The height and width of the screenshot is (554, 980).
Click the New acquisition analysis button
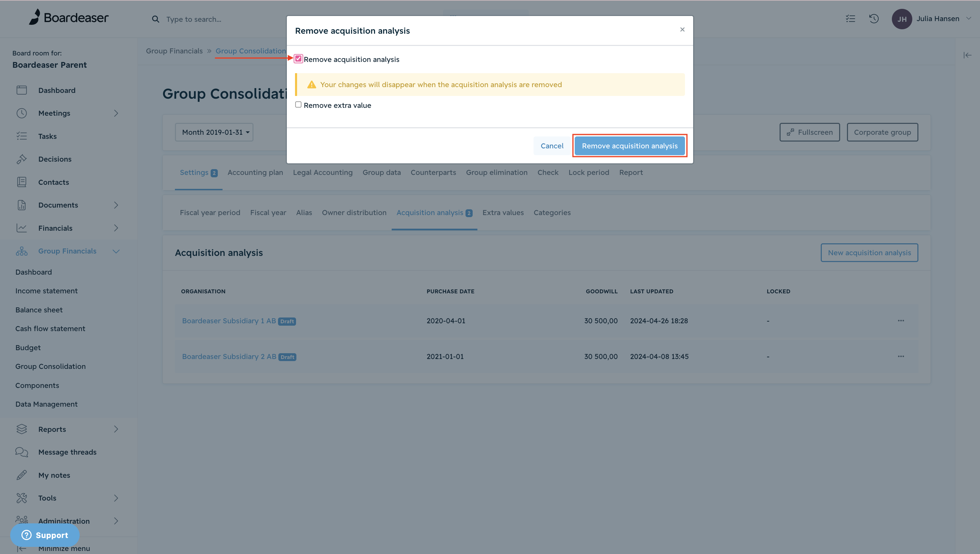(x=869, y=252)
